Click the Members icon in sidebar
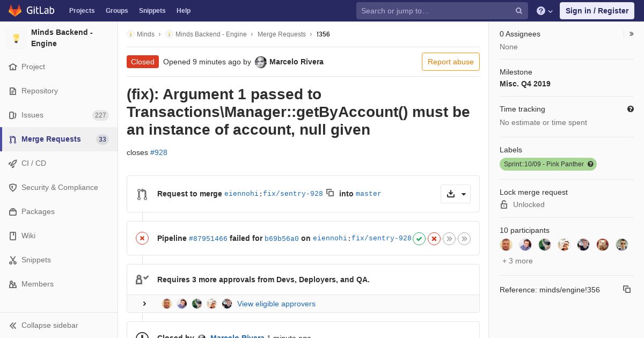The image size is (644, 338). click(x=13, y=284)
